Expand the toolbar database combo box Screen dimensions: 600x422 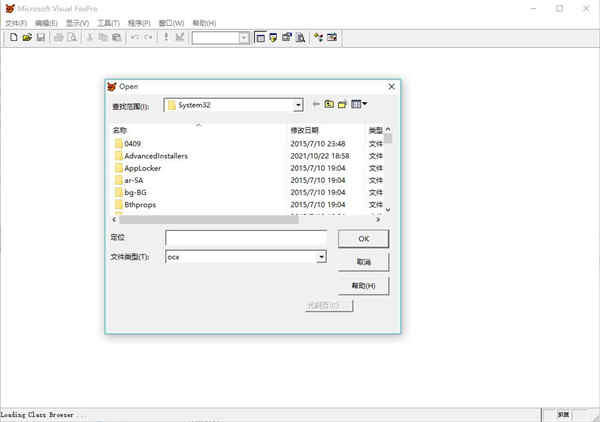coord(244,38)
